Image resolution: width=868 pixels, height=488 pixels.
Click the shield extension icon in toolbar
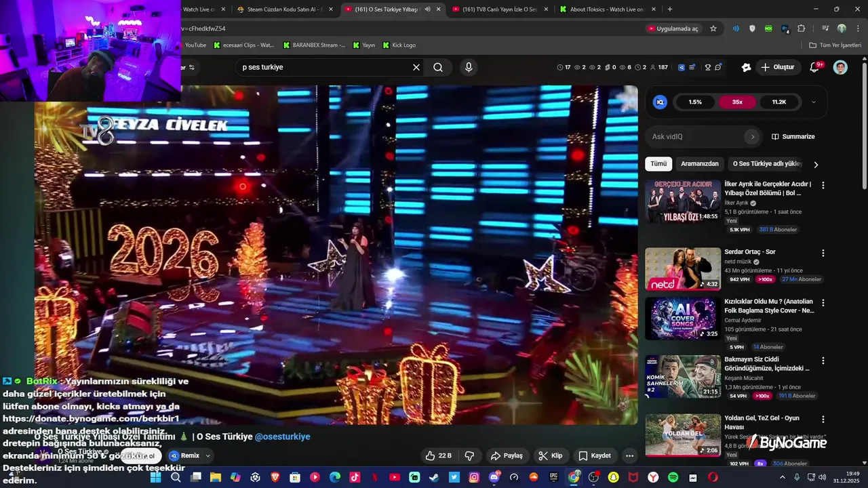(x=752, y=28)
